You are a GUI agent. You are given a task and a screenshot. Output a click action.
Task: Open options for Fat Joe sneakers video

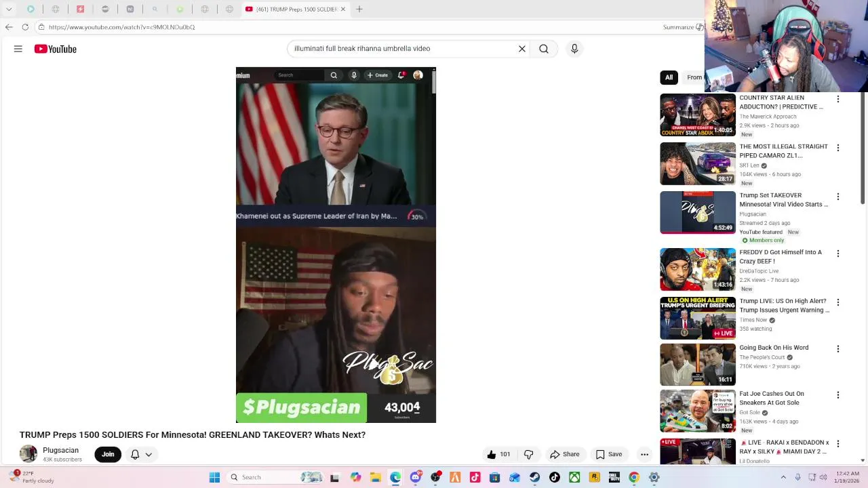(838, 395)
